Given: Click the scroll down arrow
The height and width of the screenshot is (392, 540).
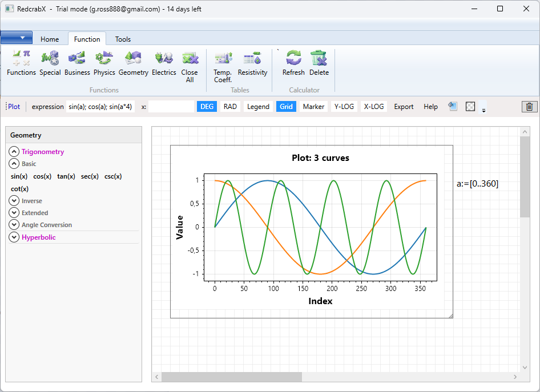Looking at the screenshot, I should (525, 367).
